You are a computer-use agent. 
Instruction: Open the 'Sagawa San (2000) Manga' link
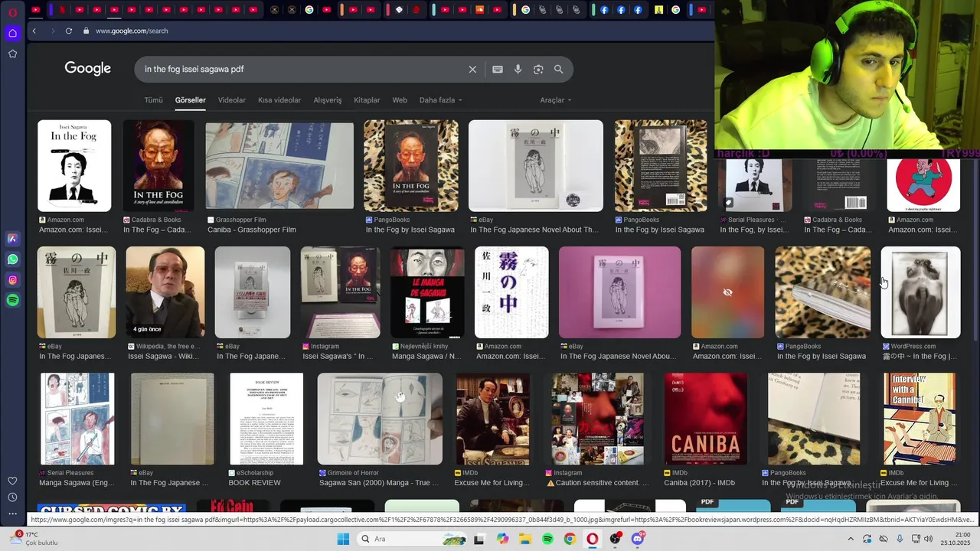379,483
